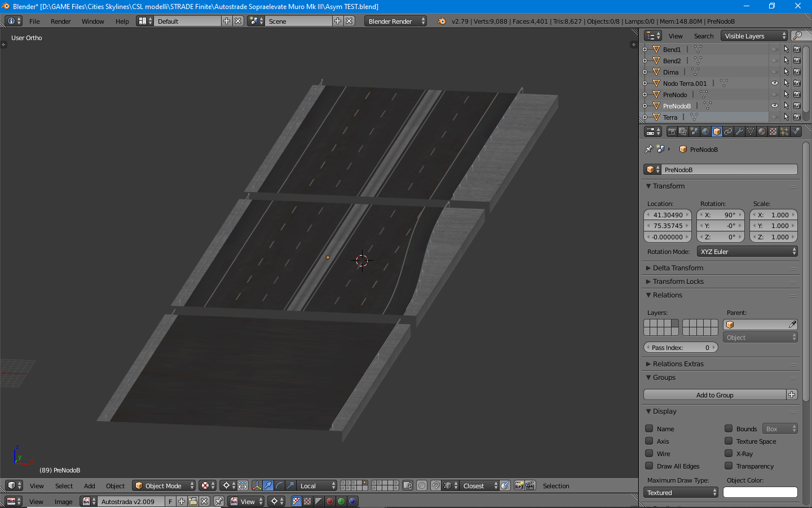
Task: Open the Object Mode selector dropdown
Action: click(x=164, y=486)
